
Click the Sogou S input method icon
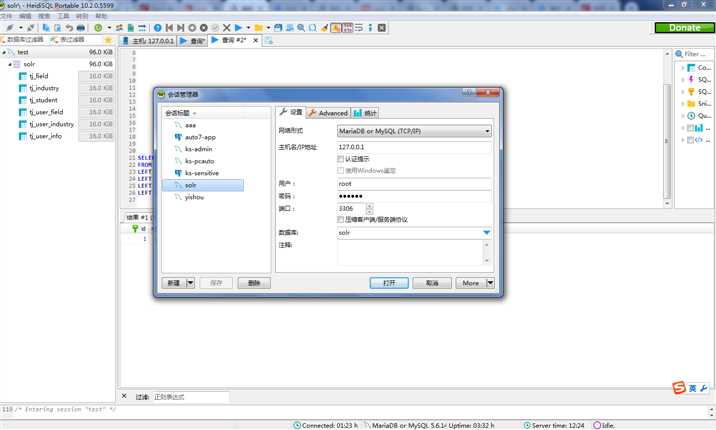click(x=679, y=388)
